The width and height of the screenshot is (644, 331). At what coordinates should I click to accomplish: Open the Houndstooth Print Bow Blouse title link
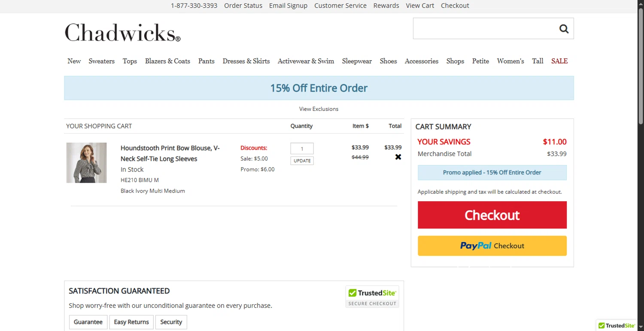170,153
